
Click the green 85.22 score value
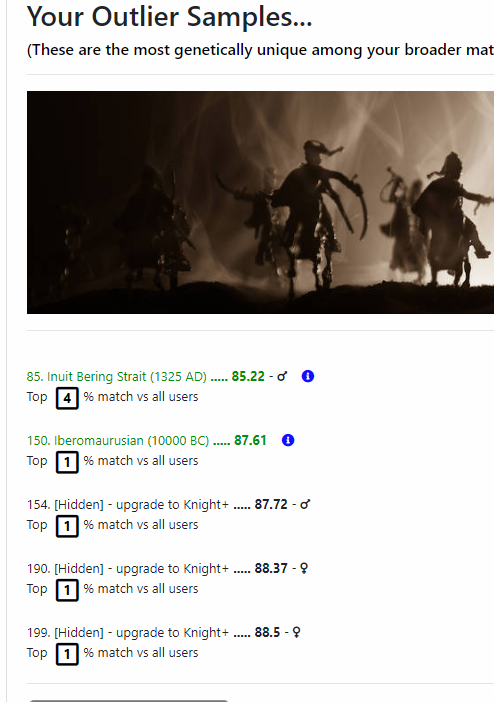pyautogui.click(x=248, y=376)
